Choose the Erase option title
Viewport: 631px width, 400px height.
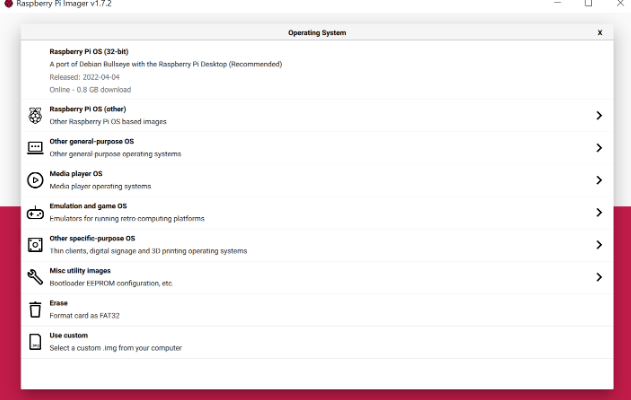pos(58,303)
